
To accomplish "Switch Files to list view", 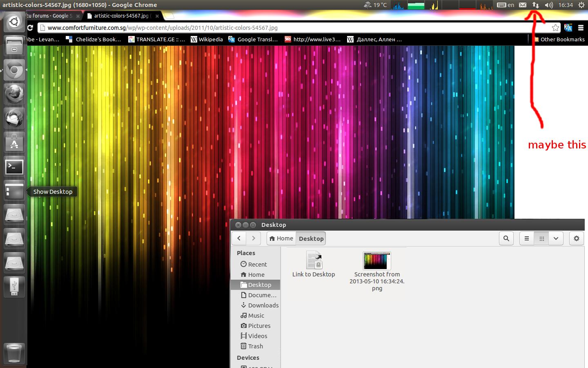I will pyautogui.click(x=527, y=238).
